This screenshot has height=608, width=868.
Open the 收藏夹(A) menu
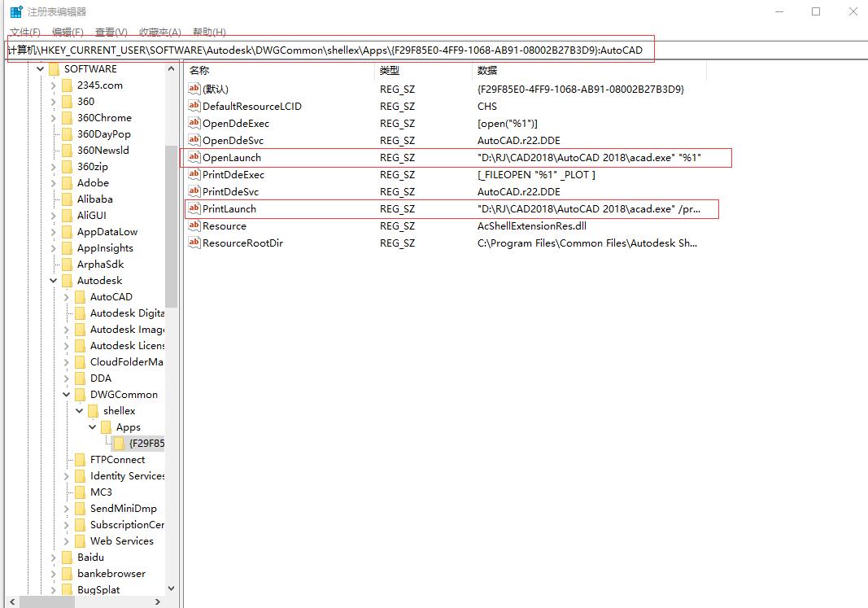click(159, 33)
